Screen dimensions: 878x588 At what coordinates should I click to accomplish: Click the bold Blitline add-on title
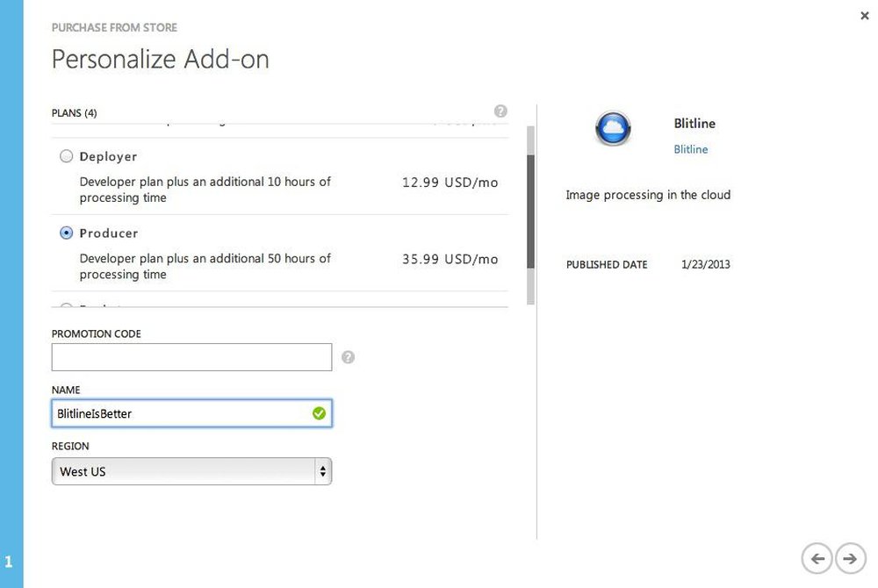pos(694,123)
